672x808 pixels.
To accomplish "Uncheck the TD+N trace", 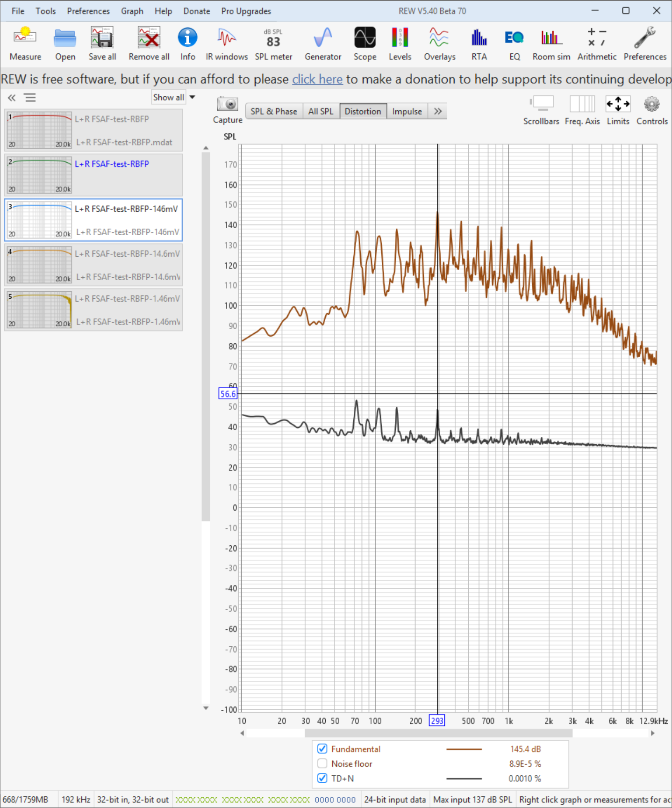I will 322,779.
